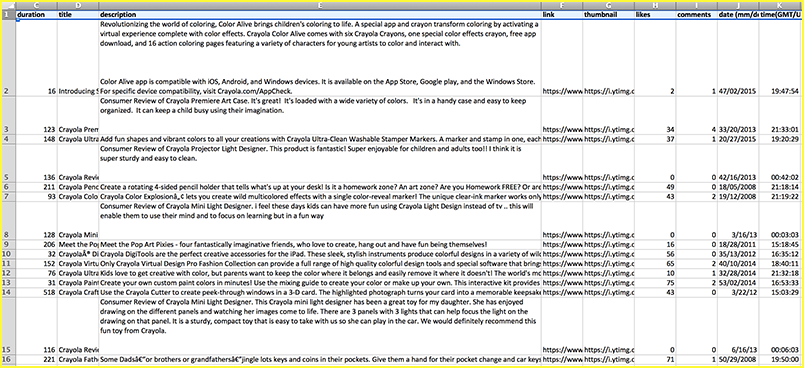
Task: Click the 'time(GMT/U' header cell
Action: coord(780,15)
